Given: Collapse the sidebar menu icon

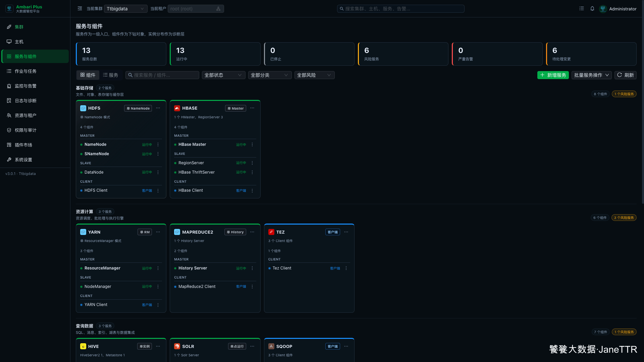Looking at the screenshot, I should click(x=80, y=9).
